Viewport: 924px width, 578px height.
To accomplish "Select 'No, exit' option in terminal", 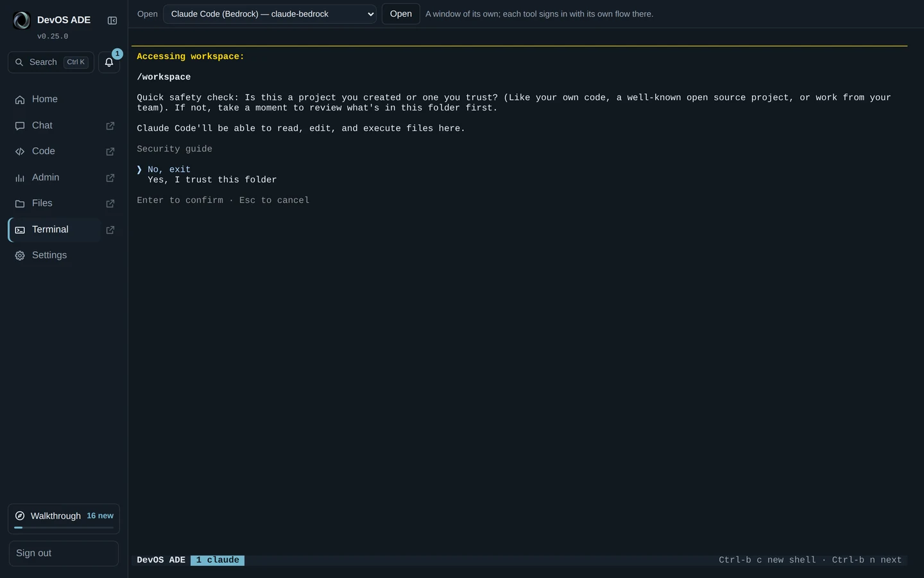I will pos(169,170).
